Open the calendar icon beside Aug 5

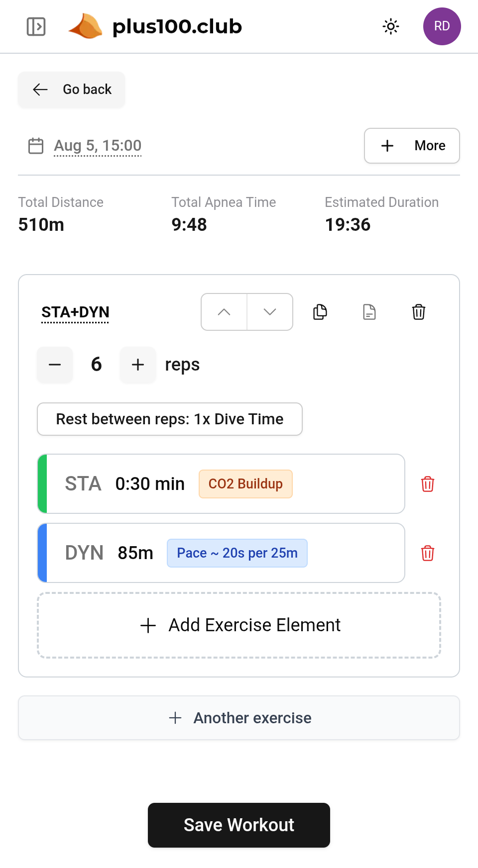(x=35, y=145)
